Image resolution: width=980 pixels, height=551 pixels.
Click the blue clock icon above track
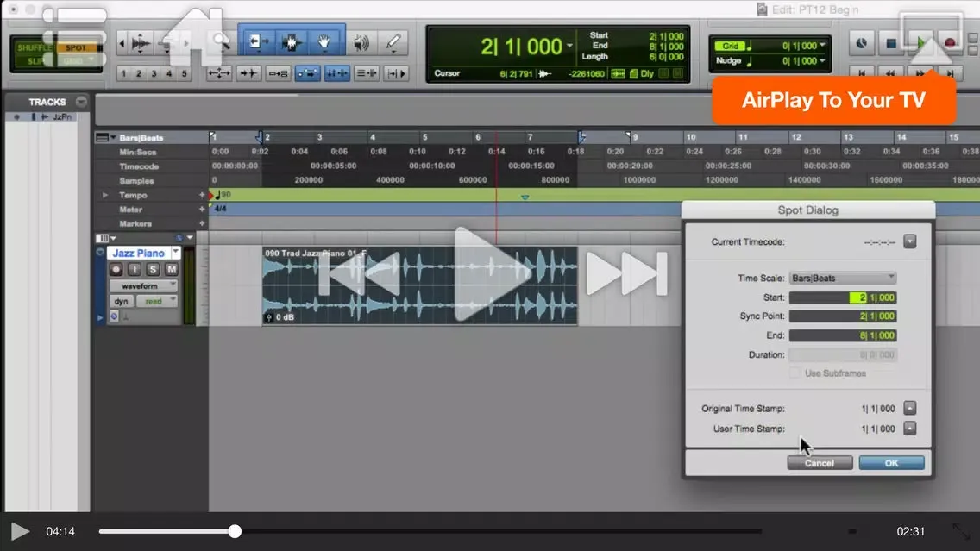(179, 238)
